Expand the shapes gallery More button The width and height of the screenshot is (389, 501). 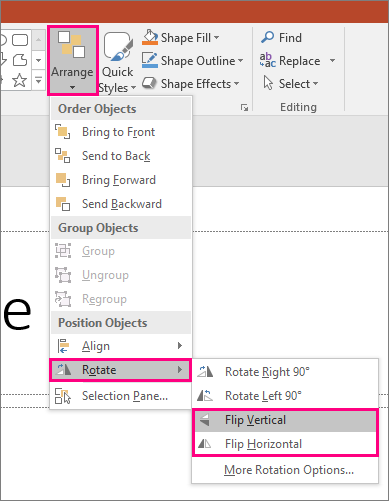[39, 80]
